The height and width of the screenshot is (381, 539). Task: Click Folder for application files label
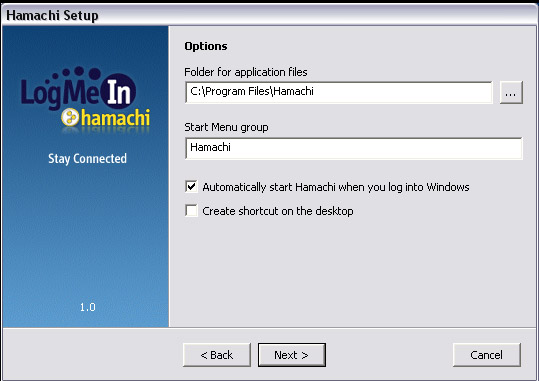pyautogui.click(x=246, y=72)
